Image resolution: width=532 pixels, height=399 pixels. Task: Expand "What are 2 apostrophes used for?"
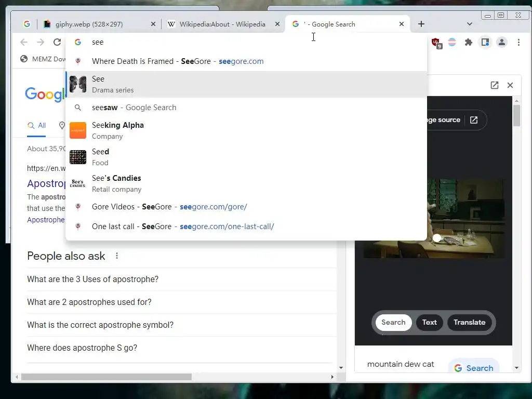(181, 302)
